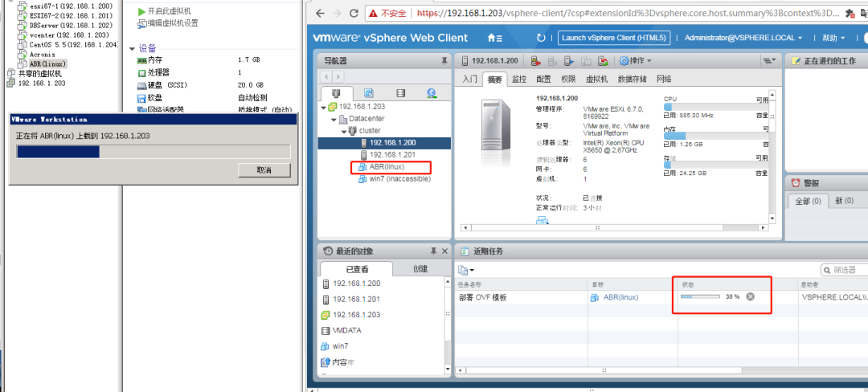
Task: Open the 监控 tab
Action: (519, 79)
